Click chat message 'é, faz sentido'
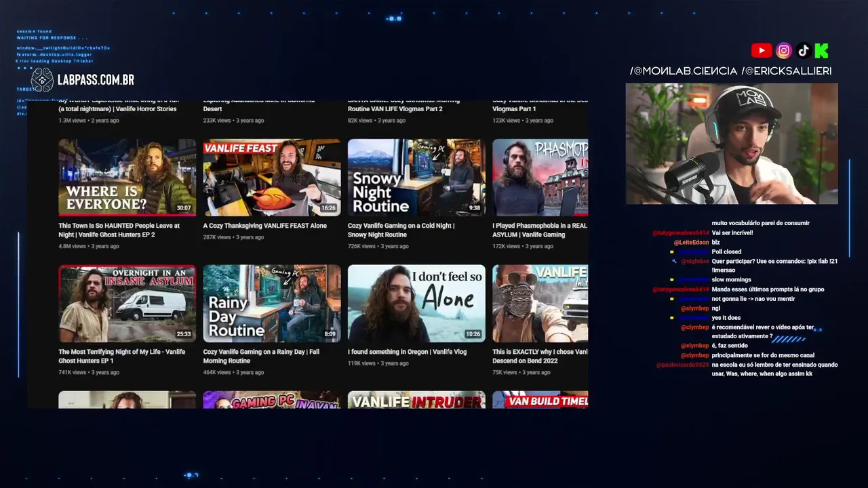The height and width of the screenshot is (488, 868). [730, 346]
